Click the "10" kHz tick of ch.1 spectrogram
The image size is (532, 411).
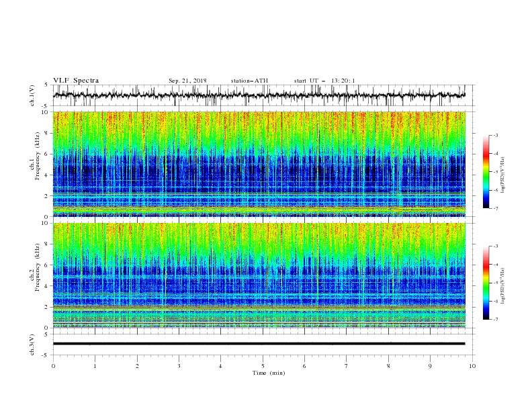click(x=45, y=112)
